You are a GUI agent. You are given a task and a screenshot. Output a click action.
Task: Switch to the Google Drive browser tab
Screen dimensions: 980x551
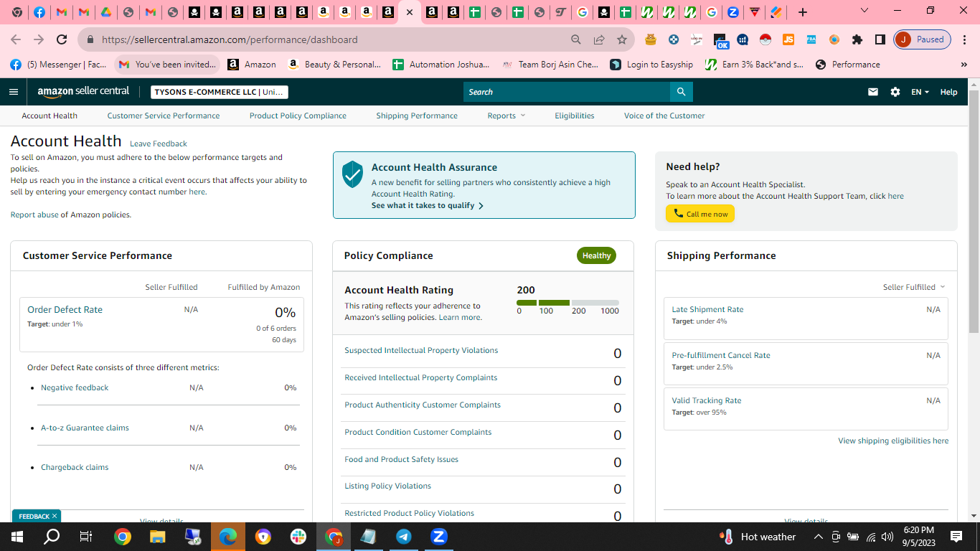105,12
